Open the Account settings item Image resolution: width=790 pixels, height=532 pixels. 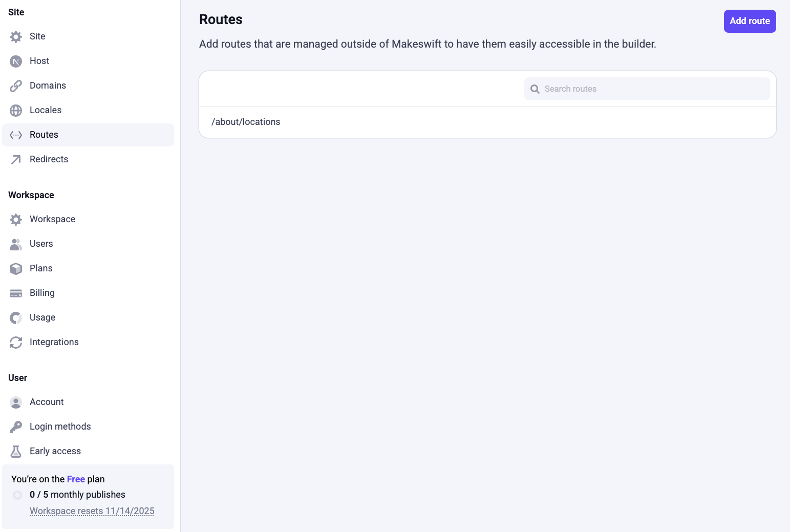47,402
